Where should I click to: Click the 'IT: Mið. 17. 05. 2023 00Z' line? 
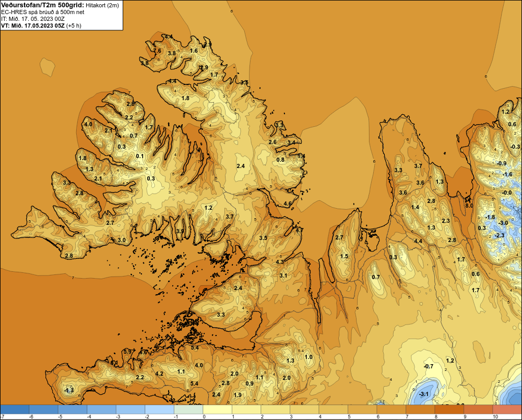[x=33, y=19]
